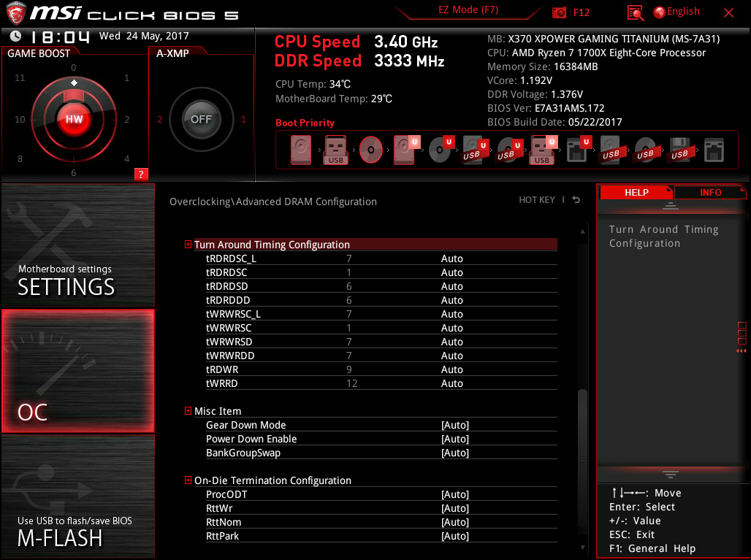Edit the tWRRD Auto value field

click(451, 383)
